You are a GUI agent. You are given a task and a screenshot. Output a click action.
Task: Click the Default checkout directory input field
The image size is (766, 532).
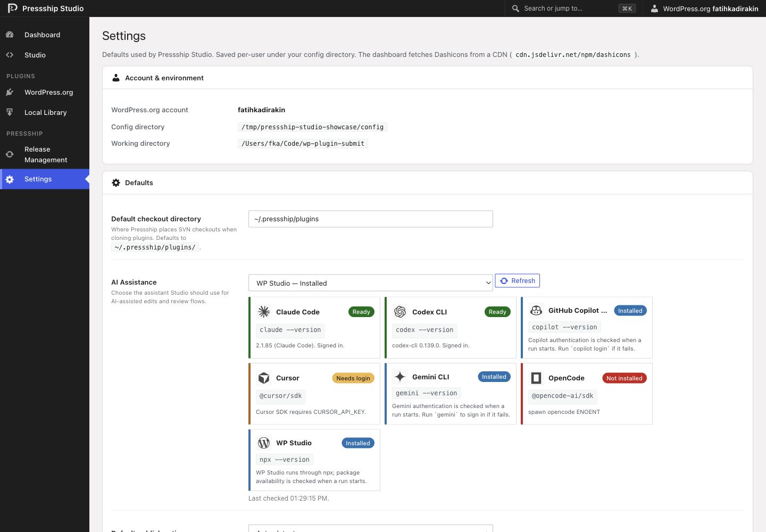(371, 219)
